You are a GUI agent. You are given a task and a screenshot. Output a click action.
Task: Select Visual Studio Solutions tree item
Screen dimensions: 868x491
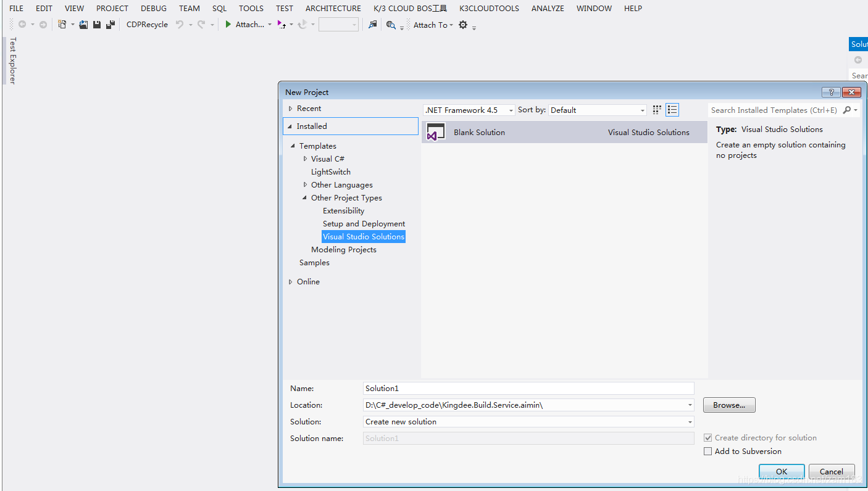click(364, 237)
